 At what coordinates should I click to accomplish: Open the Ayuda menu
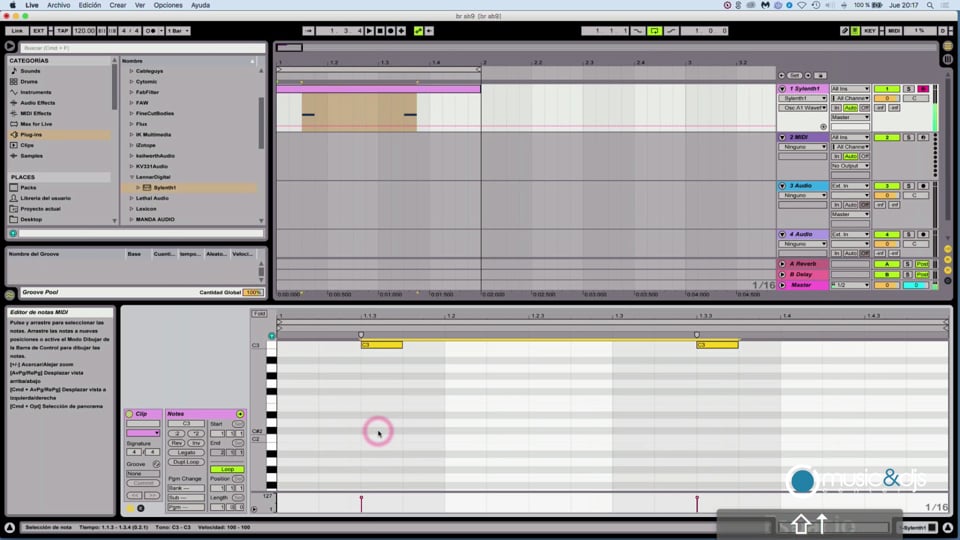[x=200, y=5]
